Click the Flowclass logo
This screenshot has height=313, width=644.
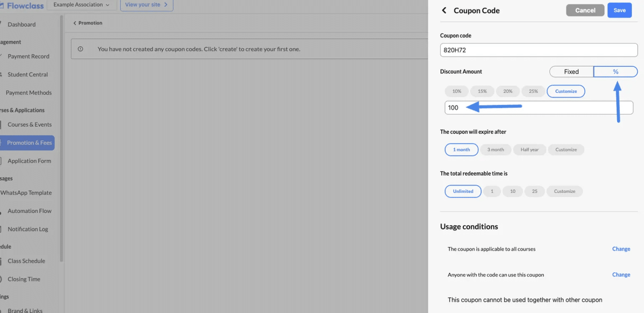[22, 6]
